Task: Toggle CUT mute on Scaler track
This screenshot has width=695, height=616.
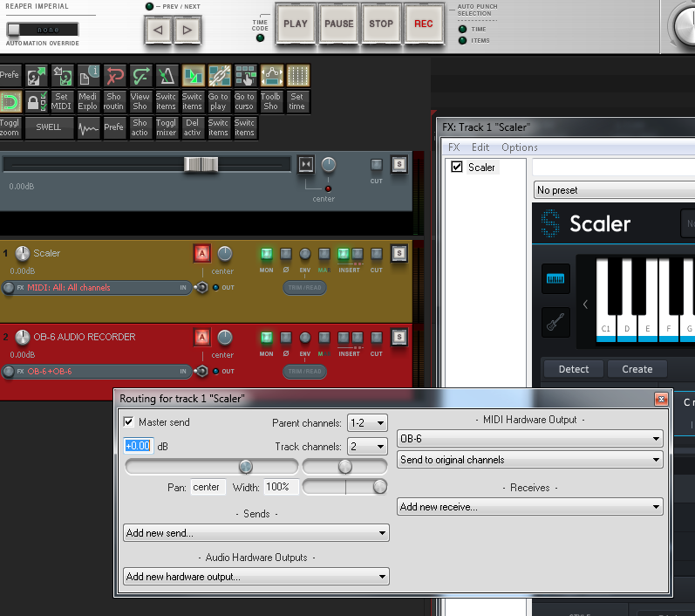Action: 377,253
